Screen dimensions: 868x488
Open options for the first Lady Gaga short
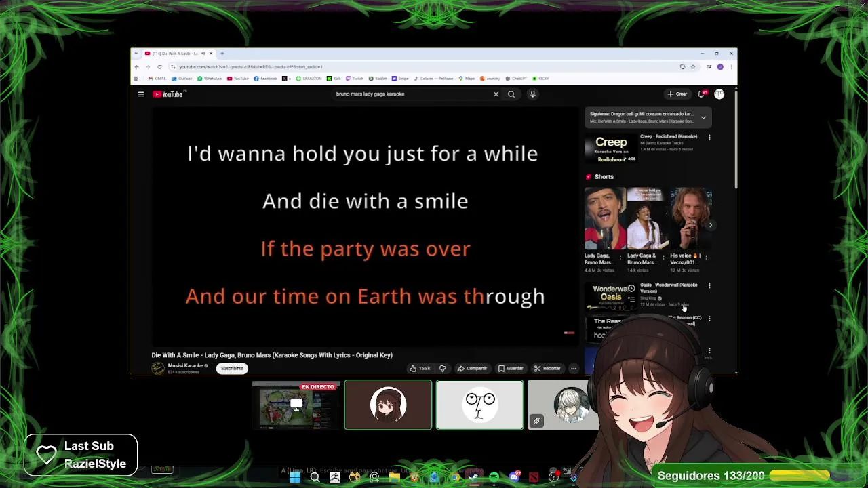[x=620, y=258]
